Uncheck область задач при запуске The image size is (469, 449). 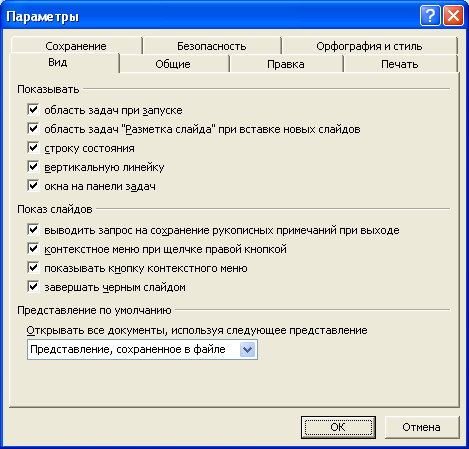tap(33, 109)
